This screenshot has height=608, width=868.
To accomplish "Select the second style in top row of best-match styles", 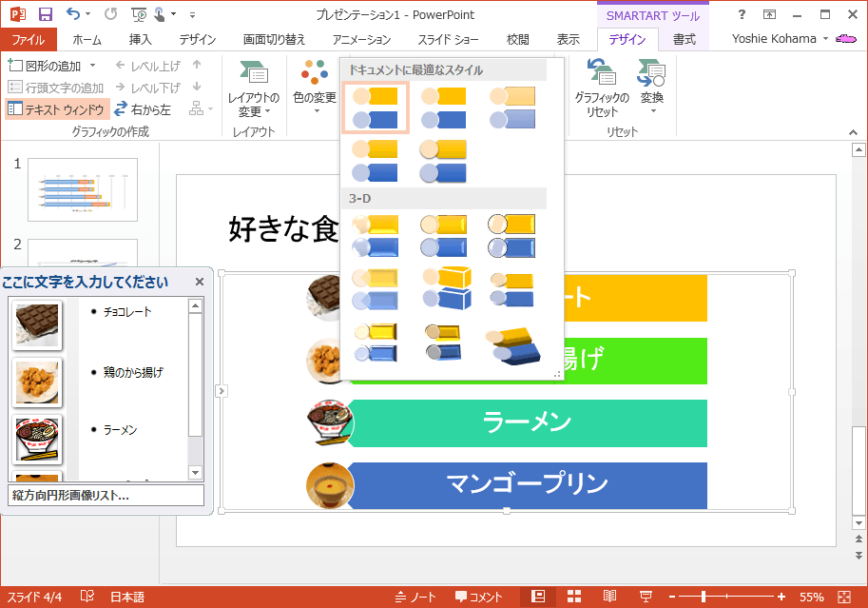I will [443, 108].
